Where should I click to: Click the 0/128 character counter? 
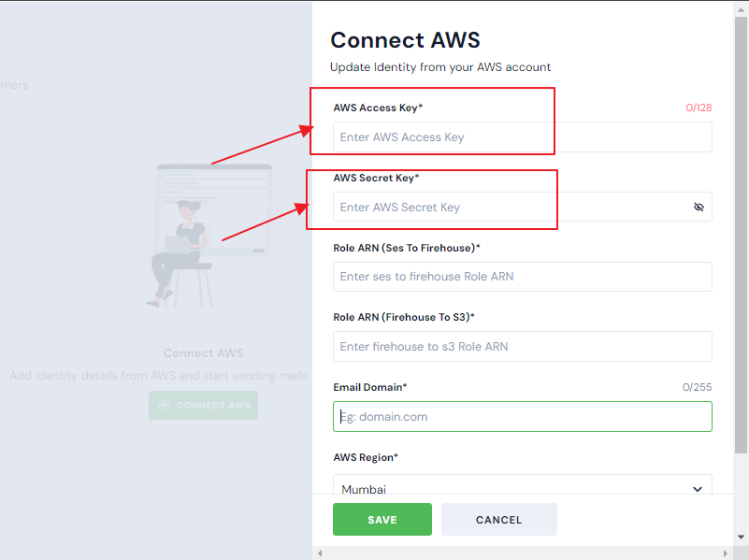699,107
